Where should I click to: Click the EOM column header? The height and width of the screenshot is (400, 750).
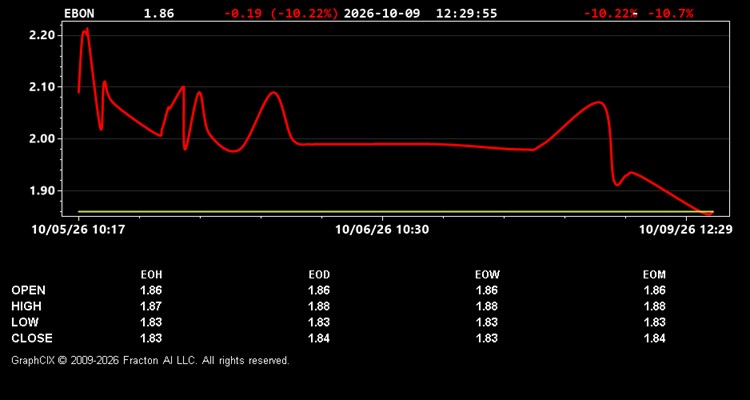pyautogui.click(x=654, y=275)
